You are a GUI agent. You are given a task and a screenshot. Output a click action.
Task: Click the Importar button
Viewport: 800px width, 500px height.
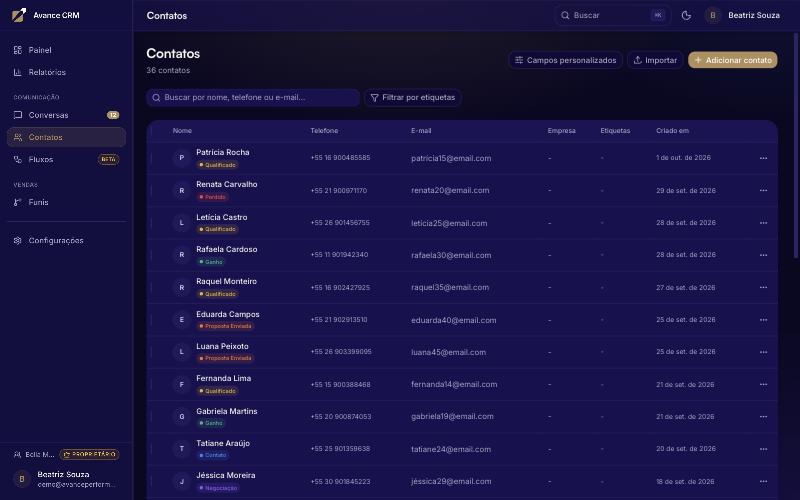[655, 60]
